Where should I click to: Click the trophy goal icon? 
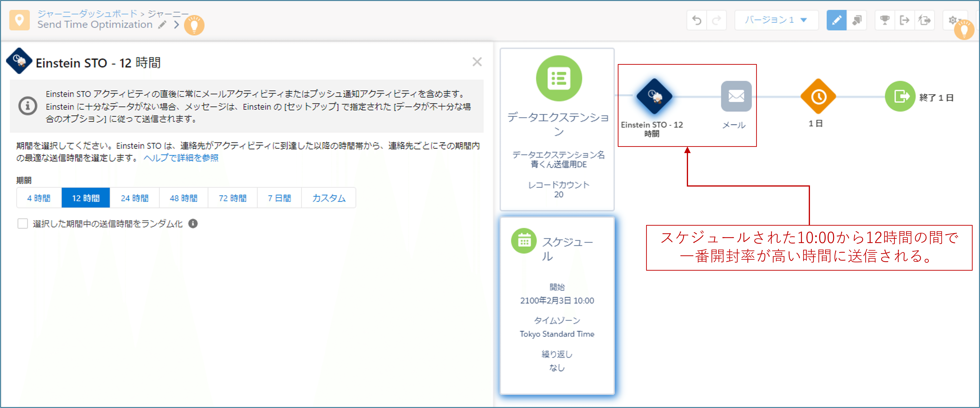885,20
